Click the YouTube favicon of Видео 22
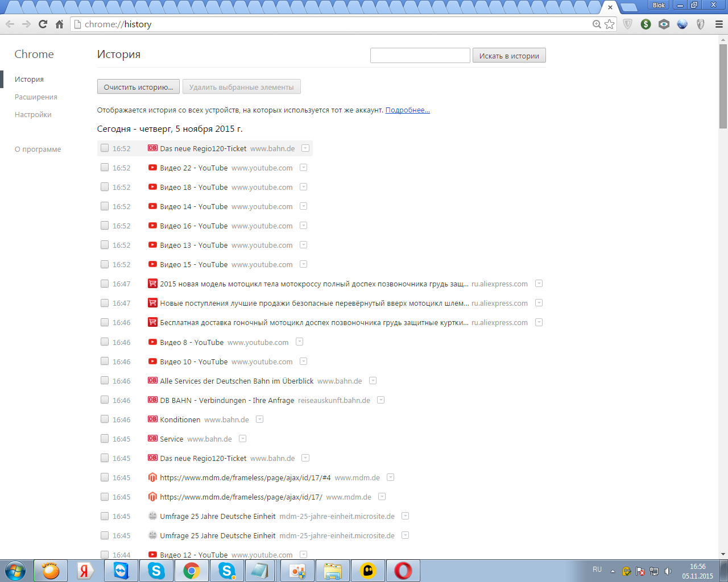This screenshot has width=728, height=582. 152,168
